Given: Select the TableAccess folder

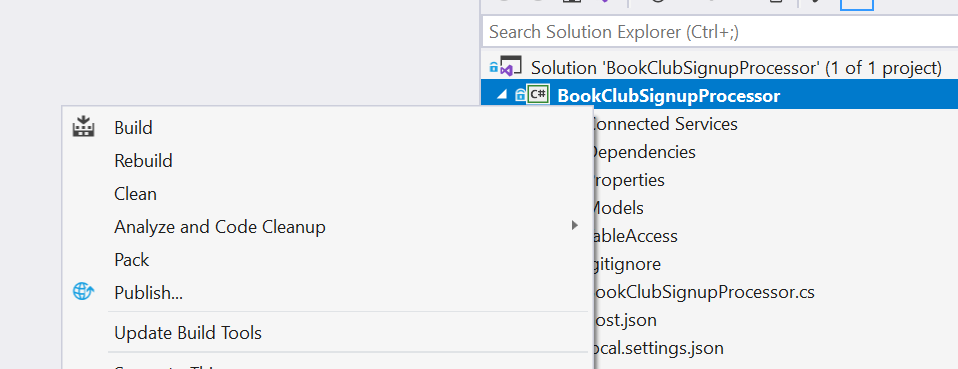Looking at the screenshot, I should click(x=635, y=236).
